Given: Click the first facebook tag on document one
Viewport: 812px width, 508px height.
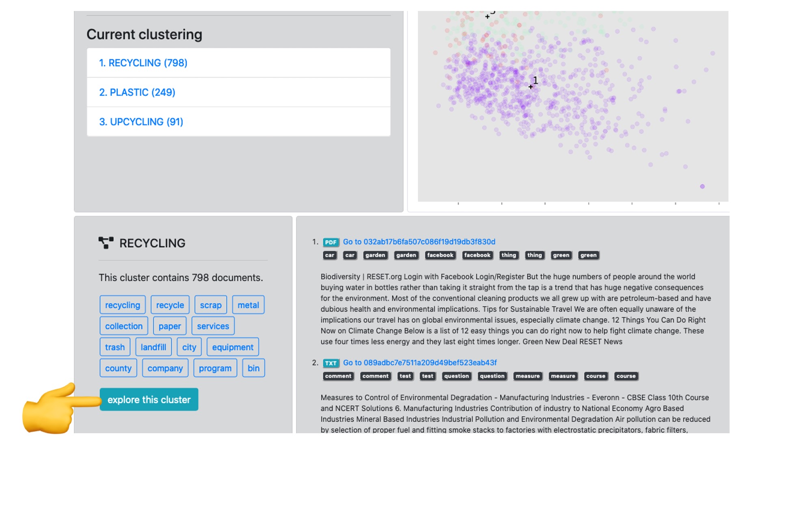Looking at the screenshot, I should click(x=440, y=255).
